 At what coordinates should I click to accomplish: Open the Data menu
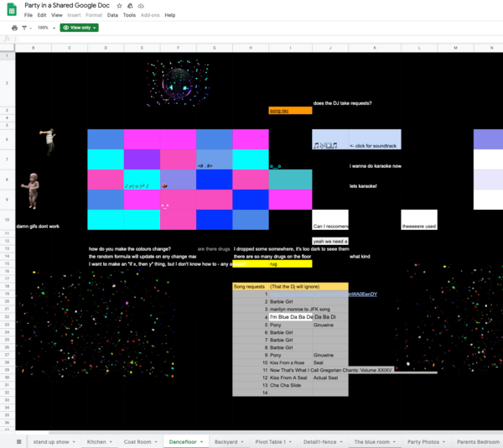tap(112, 15)
